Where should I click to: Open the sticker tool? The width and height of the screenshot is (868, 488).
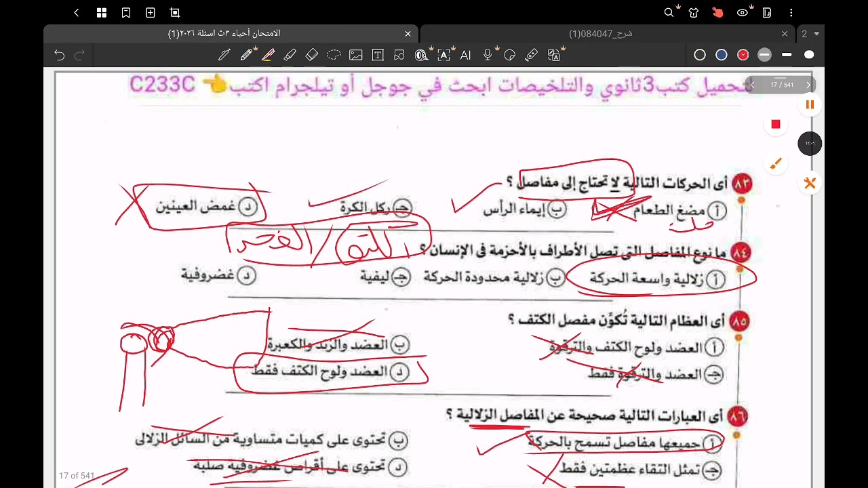[510, 55]
